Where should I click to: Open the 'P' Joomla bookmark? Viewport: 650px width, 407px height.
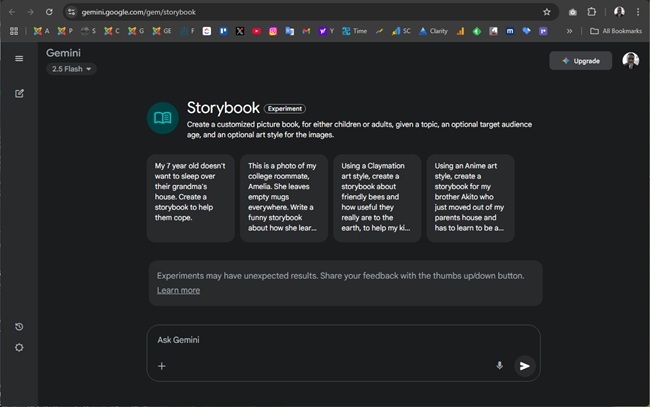tap(65, 31)
